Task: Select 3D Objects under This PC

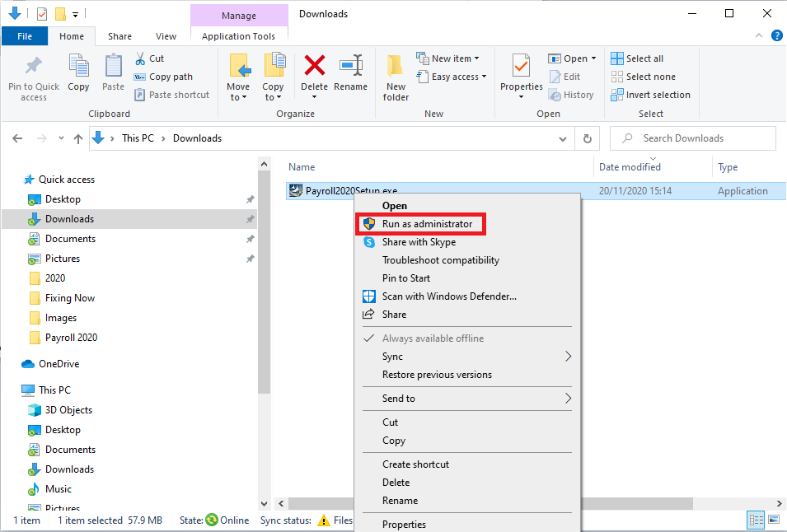Action: (68, 409)
